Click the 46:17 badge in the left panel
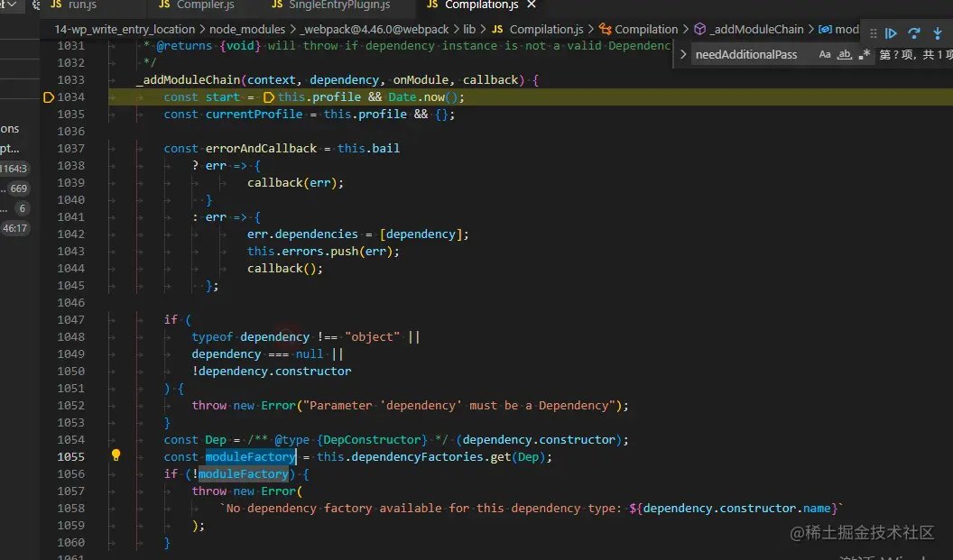The width and height of the screenshot is (953, 560). click(14, 228)
